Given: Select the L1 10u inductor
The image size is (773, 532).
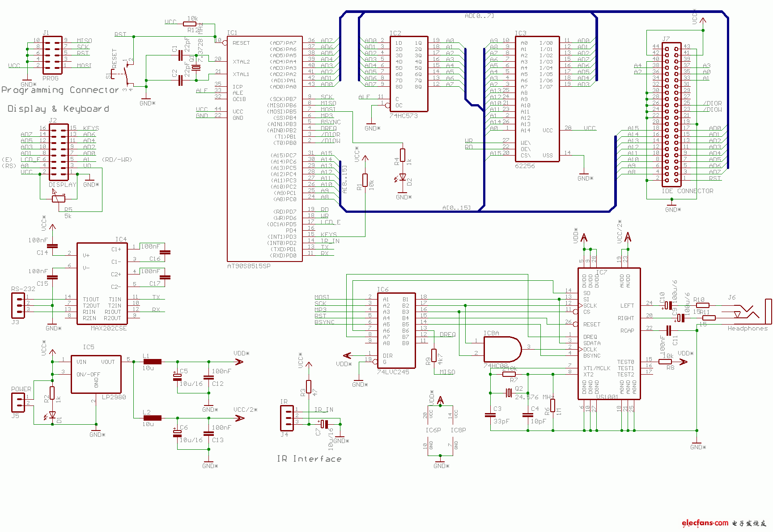Looking at the screenshot, I should tap(152, 362).
